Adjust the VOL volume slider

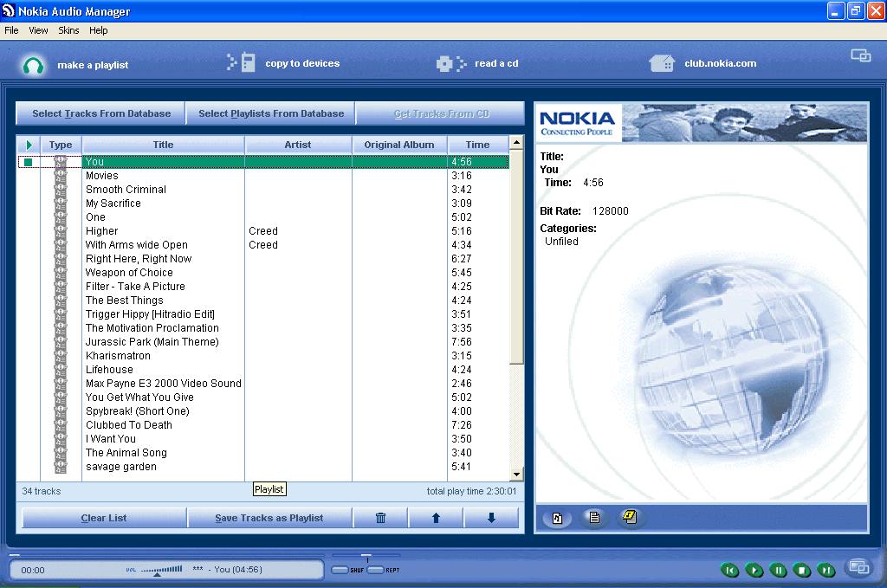coord(161,570)
